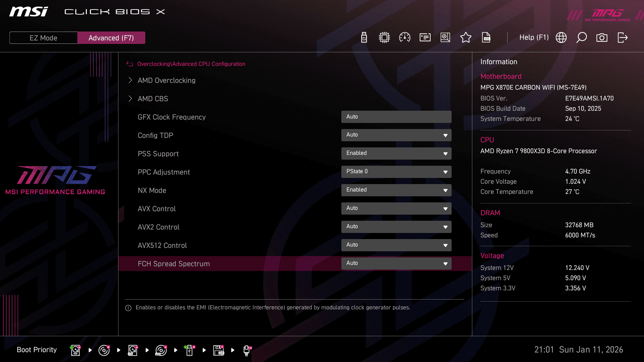
Task: Switch to EZ Mode
Action: click(43, 38)
